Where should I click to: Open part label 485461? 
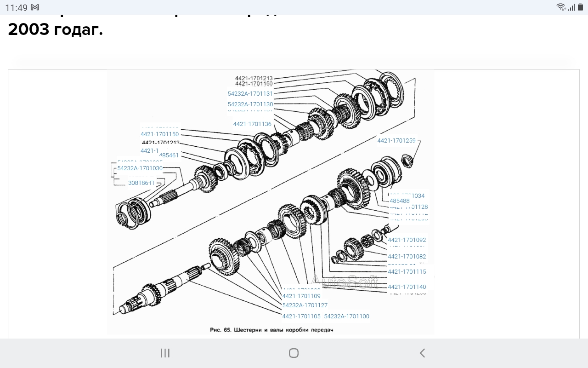coord(169,155)
